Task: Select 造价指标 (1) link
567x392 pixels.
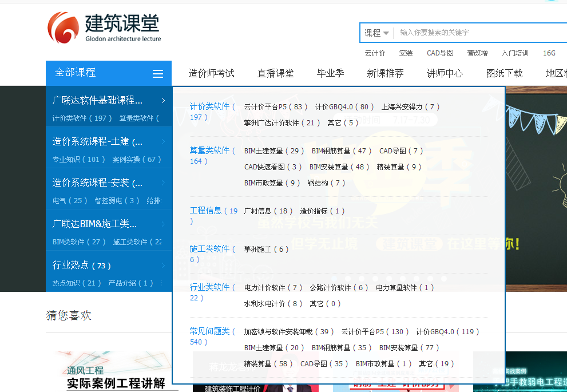Action: (322, 211)
